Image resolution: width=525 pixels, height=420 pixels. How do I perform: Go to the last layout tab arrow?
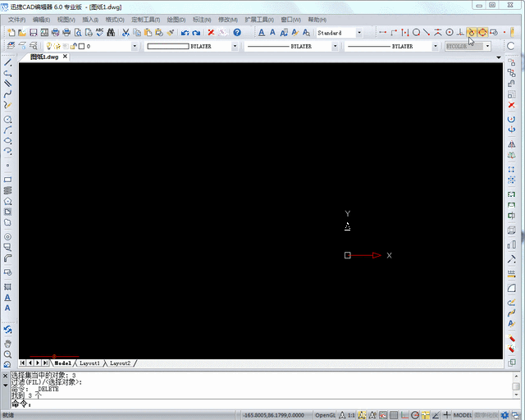point(45,363)
